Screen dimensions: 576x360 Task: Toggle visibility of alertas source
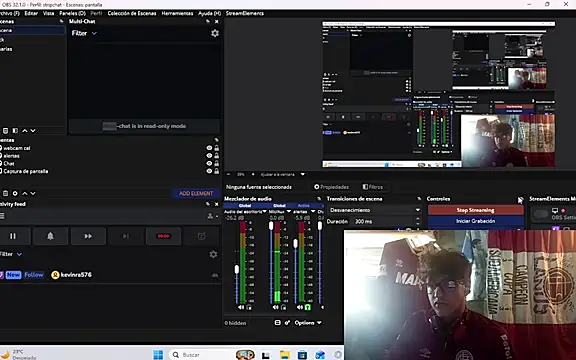coord(209,156)
